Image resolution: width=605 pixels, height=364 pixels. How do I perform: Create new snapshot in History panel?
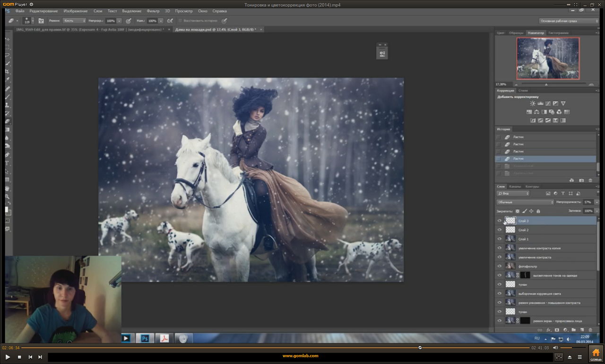point(581,180)
